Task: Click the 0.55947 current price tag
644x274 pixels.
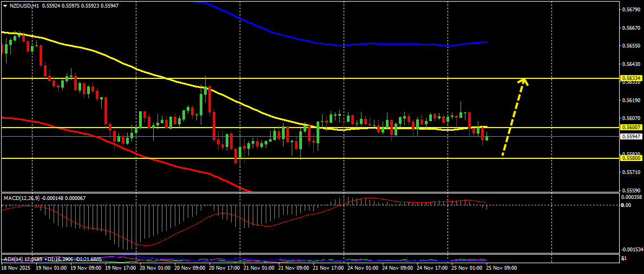Action: click(x=631, y=136)
